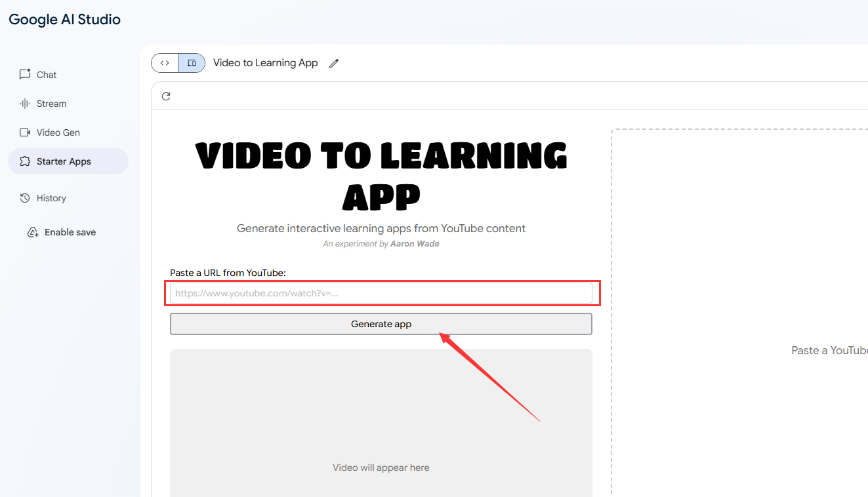Click the Starter Apps puzzle icon

25,161
